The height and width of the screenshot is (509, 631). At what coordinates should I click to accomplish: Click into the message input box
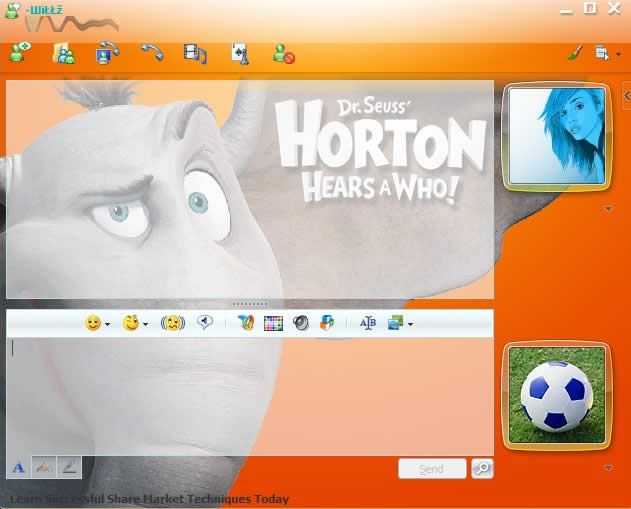(250, 397)
